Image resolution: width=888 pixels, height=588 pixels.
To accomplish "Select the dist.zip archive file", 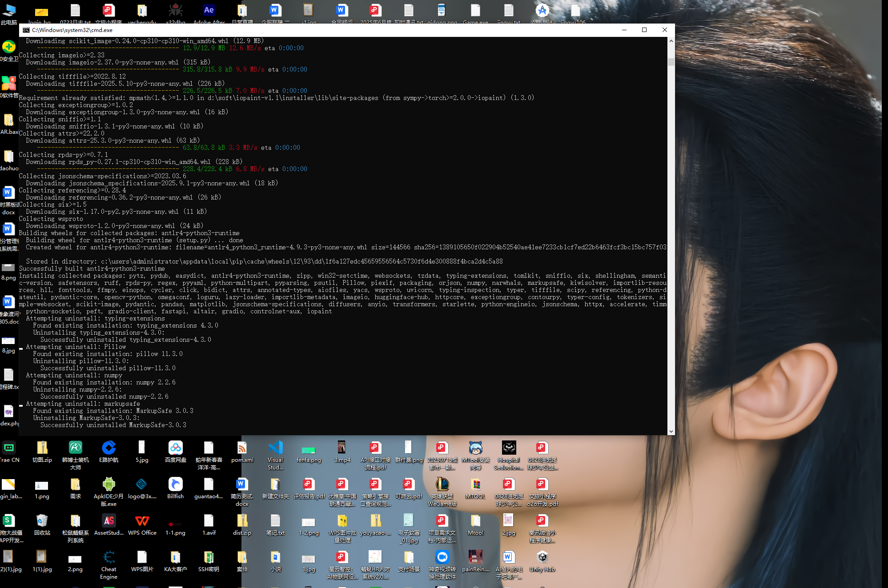I will tap(242, 521).
